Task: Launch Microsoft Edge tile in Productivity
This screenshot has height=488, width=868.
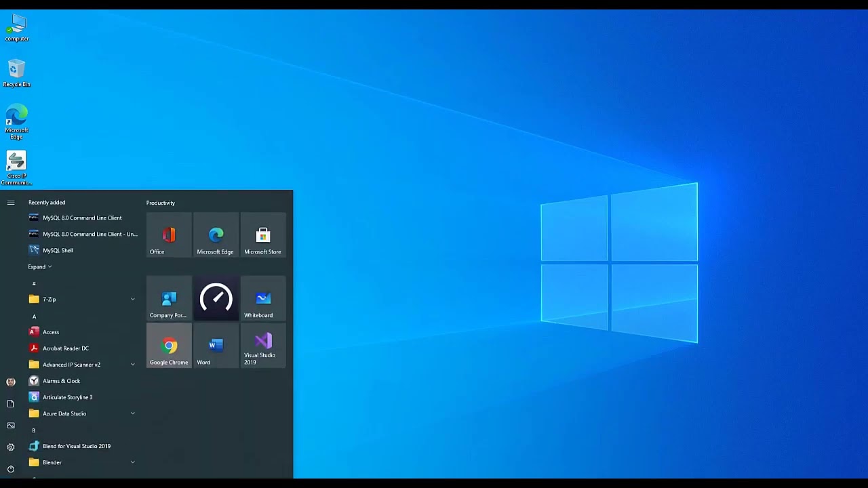Action: [216, 235]
